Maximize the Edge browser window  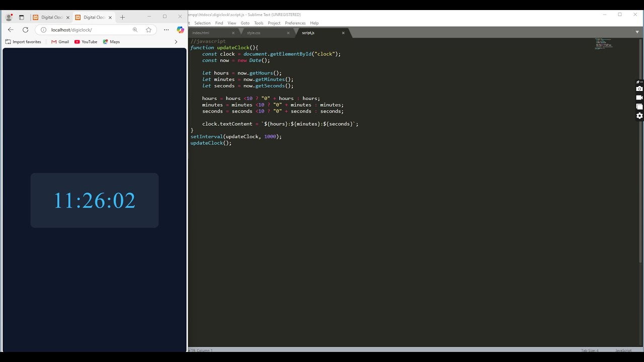pyautogui.click(x=165, y=17)
